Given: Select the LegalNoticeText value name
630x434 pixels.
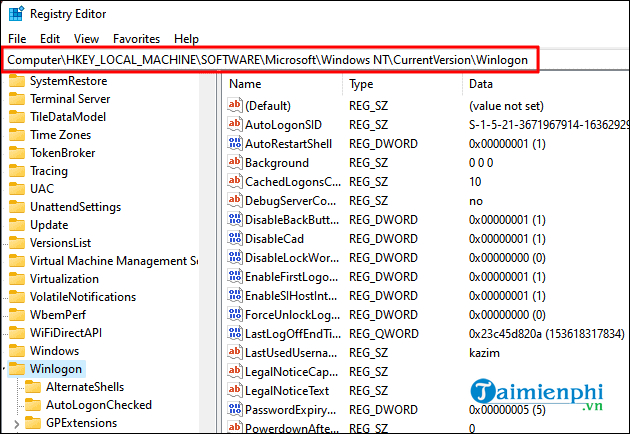Looking at the screenshot, I should pyautogui.click(x=287, y=391).
